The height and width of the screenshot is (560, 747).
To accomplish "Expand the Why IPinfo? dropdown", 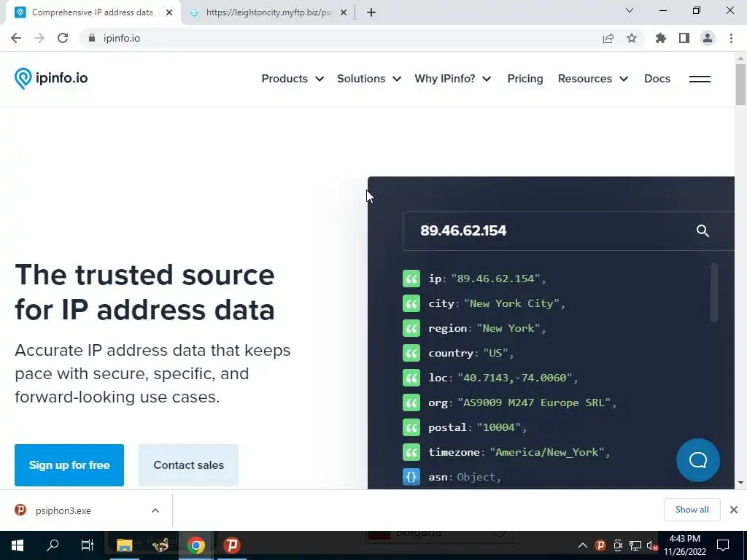I will pyautogui.click(x=452, y=79).
